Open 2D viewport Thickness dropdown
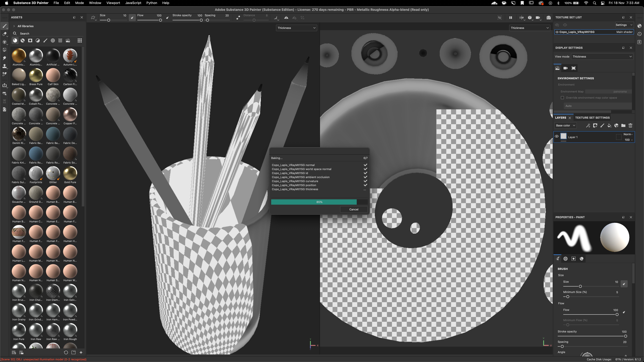Viewport: 644px width, 362px height. 530,28
